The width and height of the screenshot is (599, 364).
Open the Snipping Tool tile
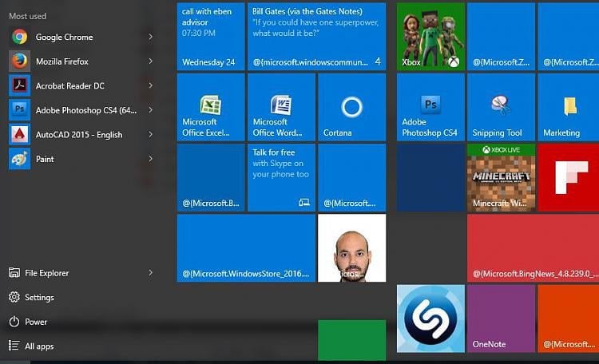point(501,107)
